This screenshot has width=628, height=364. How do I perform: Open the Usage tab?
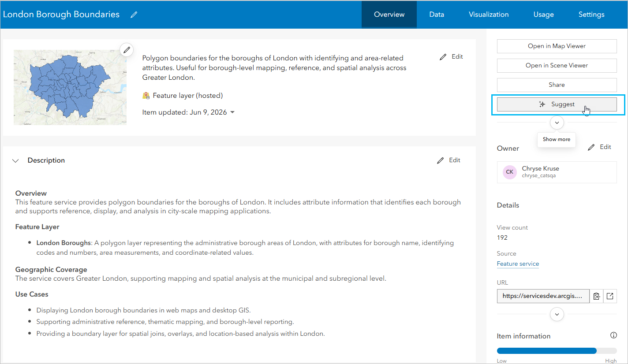[543, 15]
